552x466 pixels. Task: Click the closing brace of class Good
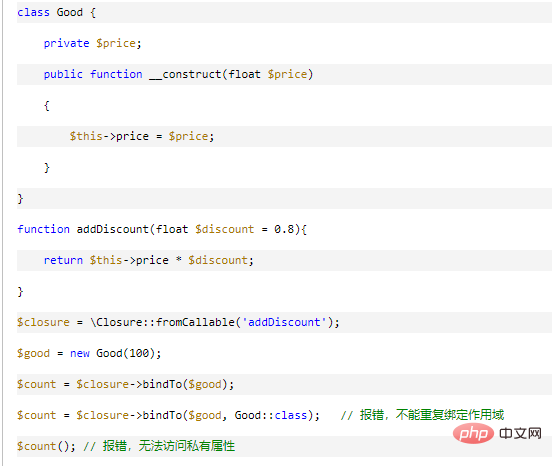(20, 198)
